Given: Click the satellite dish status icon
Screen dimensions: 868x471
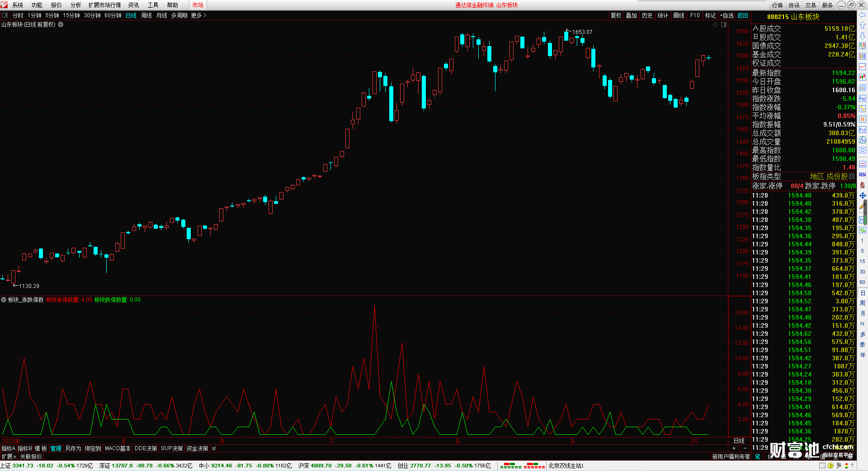Looking at the screenshot, I should (x=839, y=466).
